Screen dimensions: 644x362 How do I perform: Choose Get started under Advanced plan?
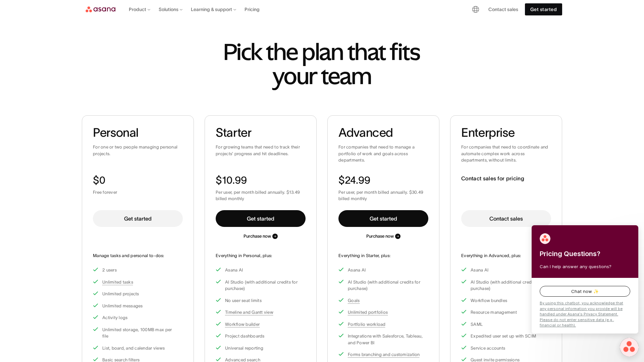383,219
